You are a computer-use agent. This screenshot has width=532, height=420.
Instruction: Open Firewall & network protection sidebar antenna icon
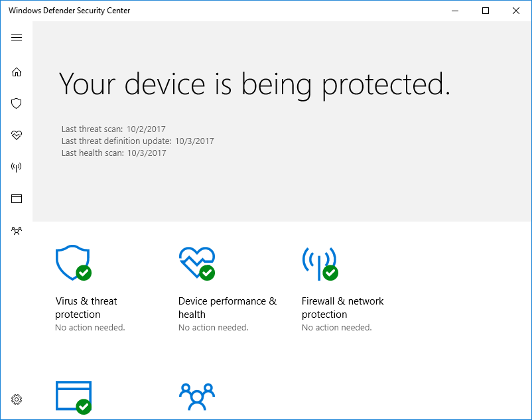tap(17, 167)
